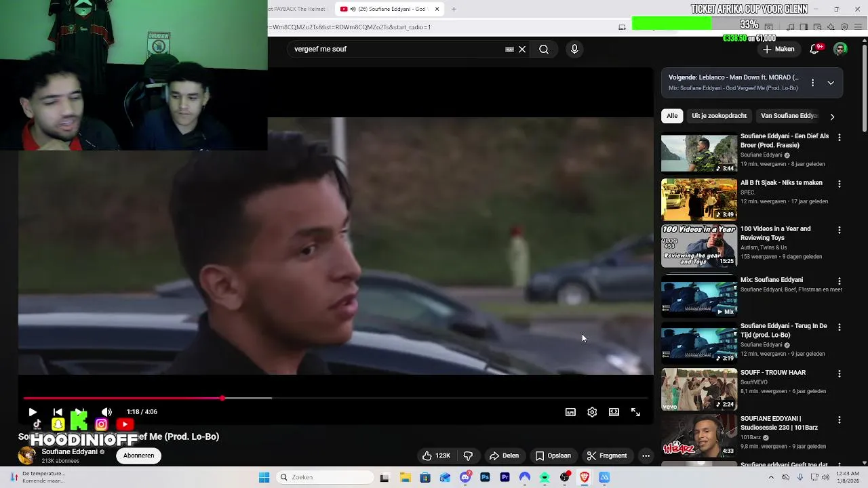Image resolution: width=868 pixels, height=488 pixels.
Task: Open YouTube notifications bell
Action: click(815, 49)
